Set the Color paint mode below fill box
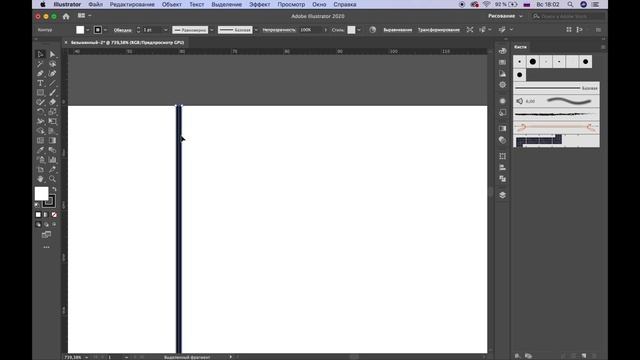This screenshot has height=360, width=640. tap(38, 214)
